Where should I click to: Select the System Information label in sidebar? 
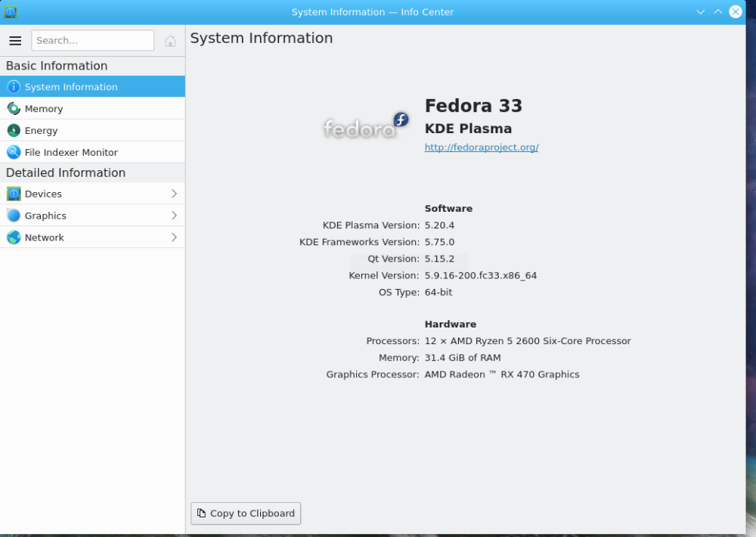[x=71, y=87]
